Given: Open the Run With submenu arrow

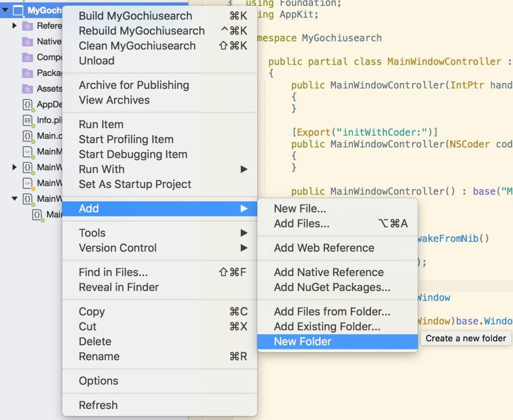Looking at the screenshot, I should [x=244, y=169].
